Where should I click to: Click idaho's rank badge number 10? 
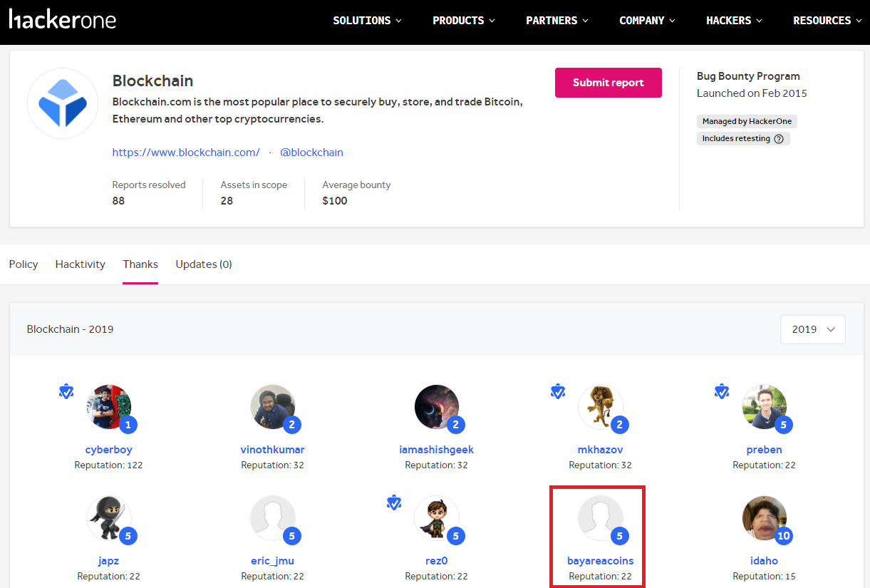click(784, 536)
